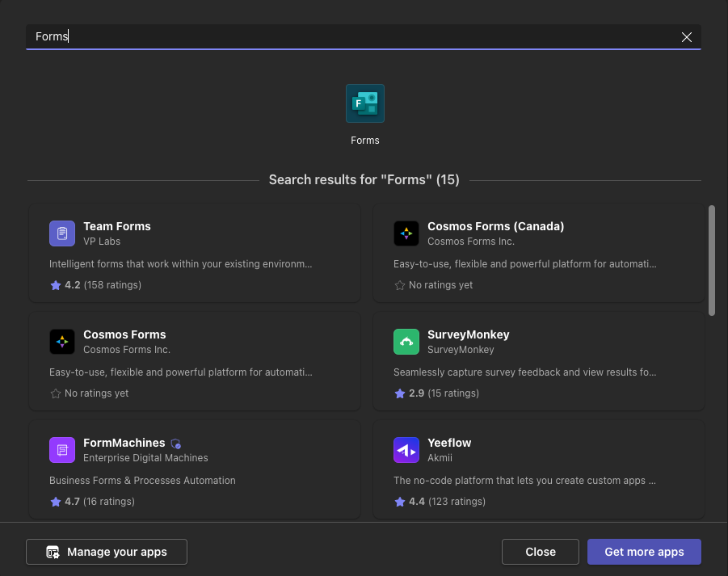Click the search results scrollbar
The width and height of the screenshot is (728, 576).
711,260
